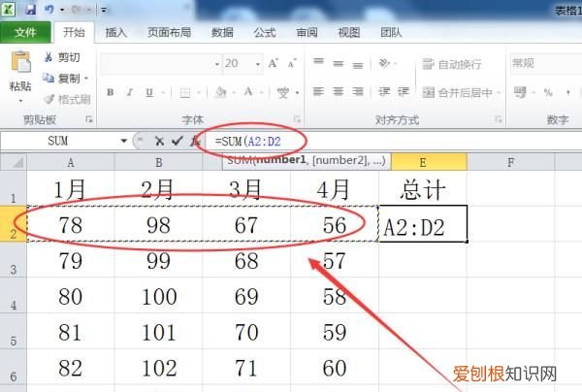Open the font name dropdown arrow
The width and height of the screenshot is (582, 392).
pos(217,64)
